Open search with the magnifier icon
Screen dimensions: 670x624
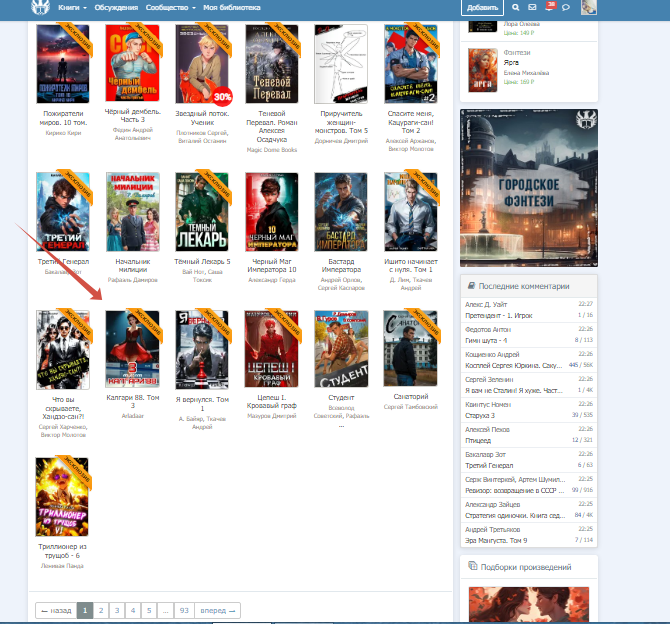coord(514,8)
